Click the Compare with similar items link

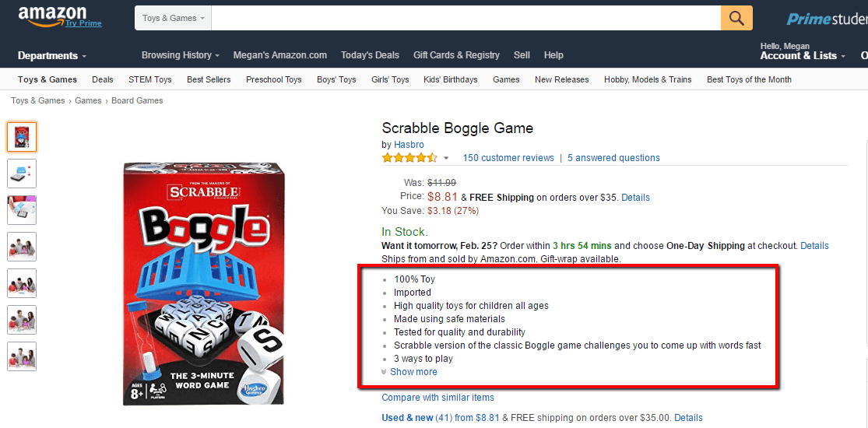pos(438,398)
